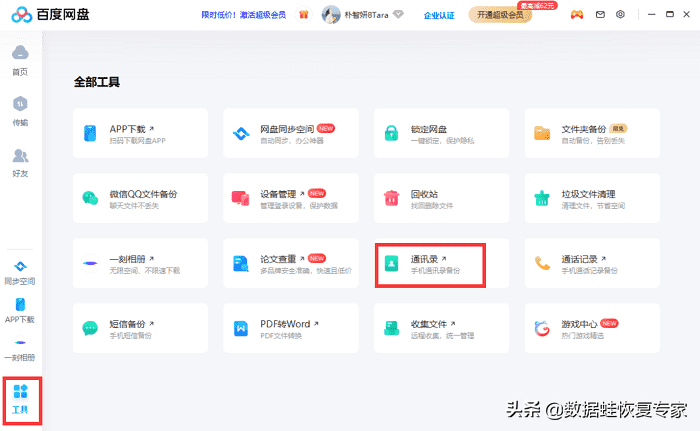Image resolution: width=700 pixels, height=431 pixels.
Task: Click the 回收站 title text
Action: pyautogui.click(x=424, y=194)
